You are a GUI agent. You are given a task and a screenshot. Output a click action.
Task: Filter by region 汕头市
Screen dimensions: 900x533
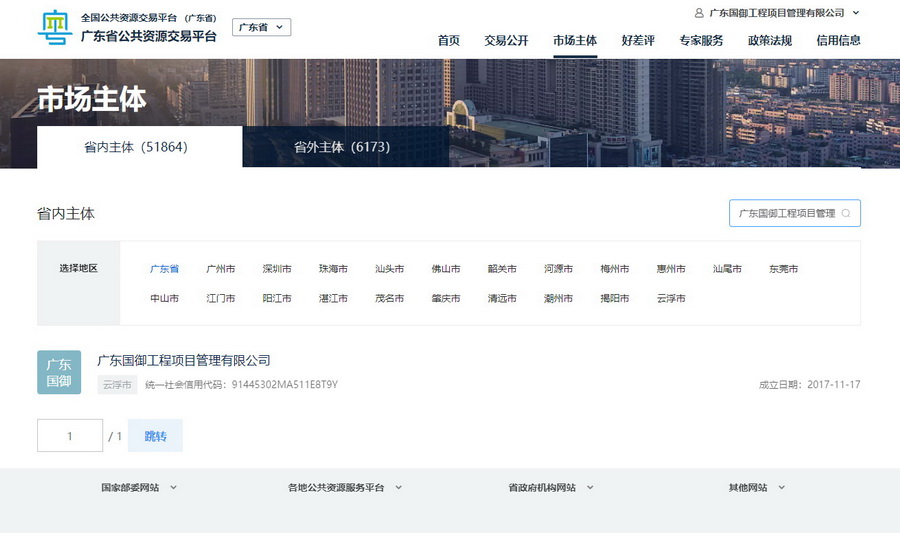click(389, 269)
